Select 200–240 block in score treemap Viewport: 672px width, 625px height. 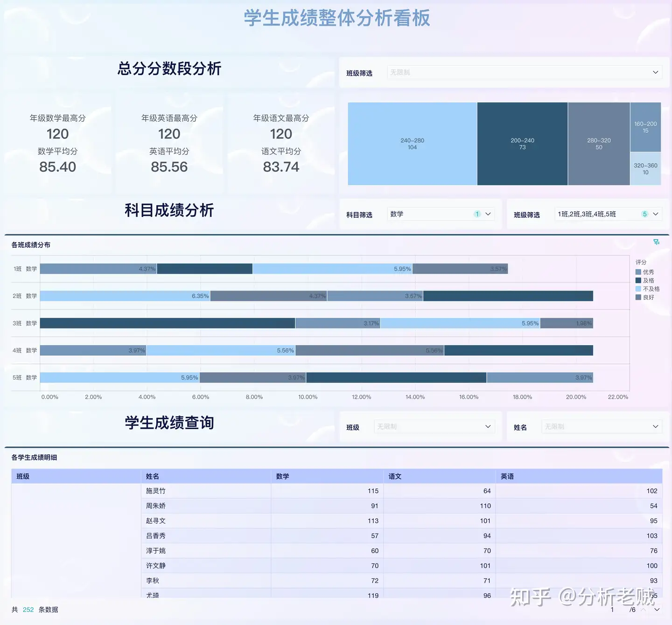(x=522, y=144)
